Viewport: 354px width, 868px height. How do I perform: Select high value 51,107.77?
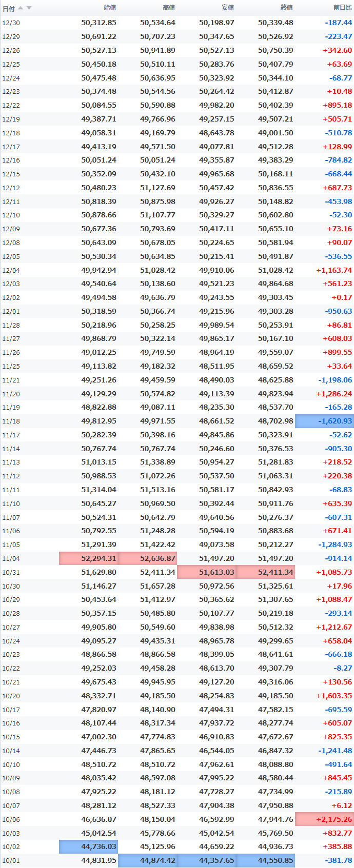tap(158, 215)
